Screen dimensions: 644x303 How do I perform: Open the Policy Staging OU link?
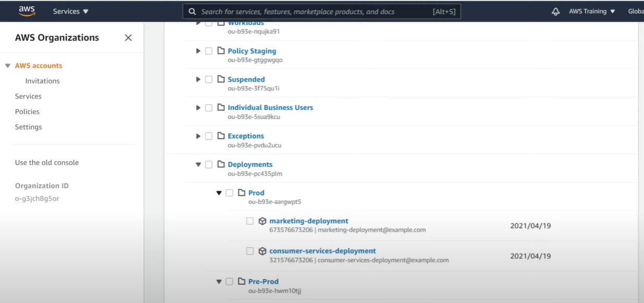pos(252,51)
